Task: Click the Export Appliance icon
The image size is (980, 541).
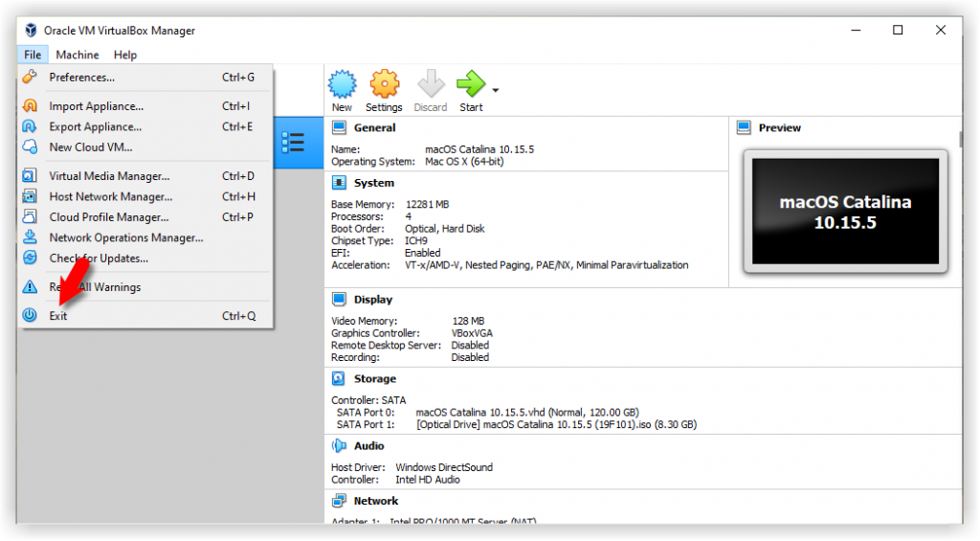Action: pos(30,126)
